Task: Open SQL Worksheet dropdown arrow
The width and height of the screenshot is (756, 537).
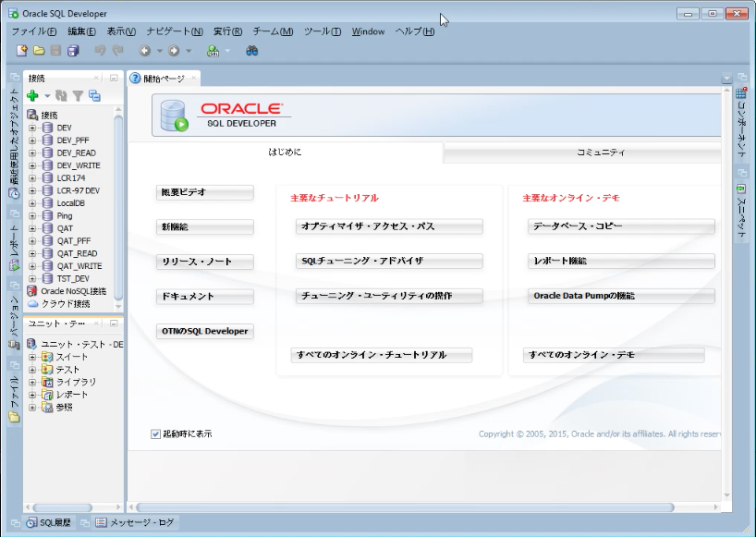Action: coord(227,51)
